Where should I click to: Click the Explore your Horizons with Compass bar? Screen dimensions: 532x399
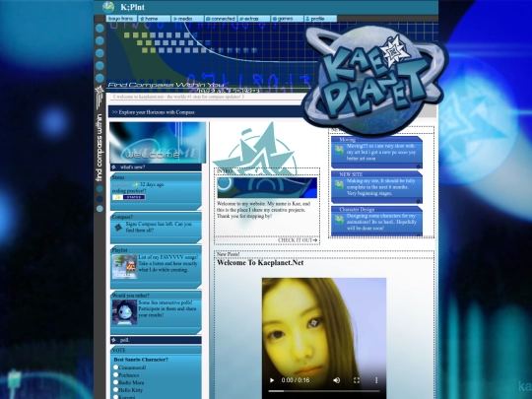[205, 112]
